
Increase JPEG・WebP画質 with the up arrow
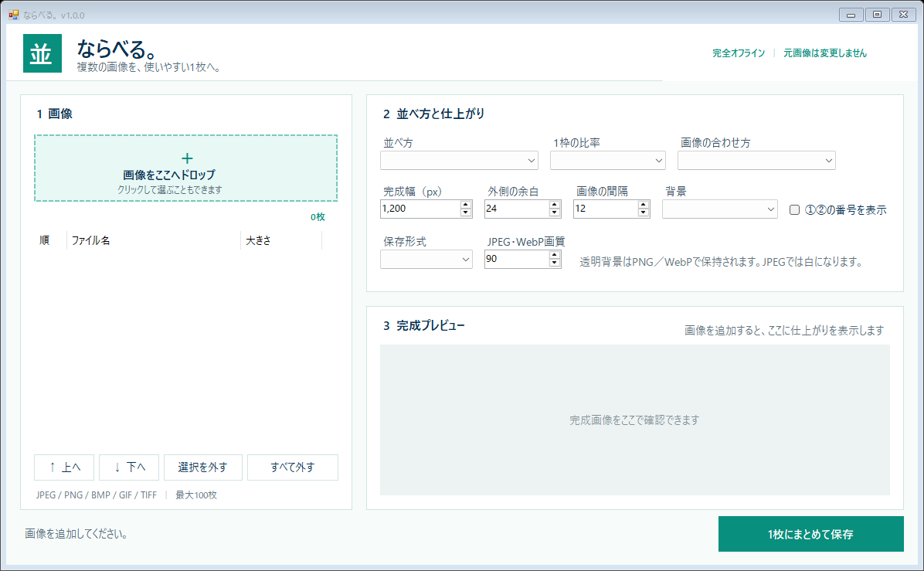click(x=555, y=254)
